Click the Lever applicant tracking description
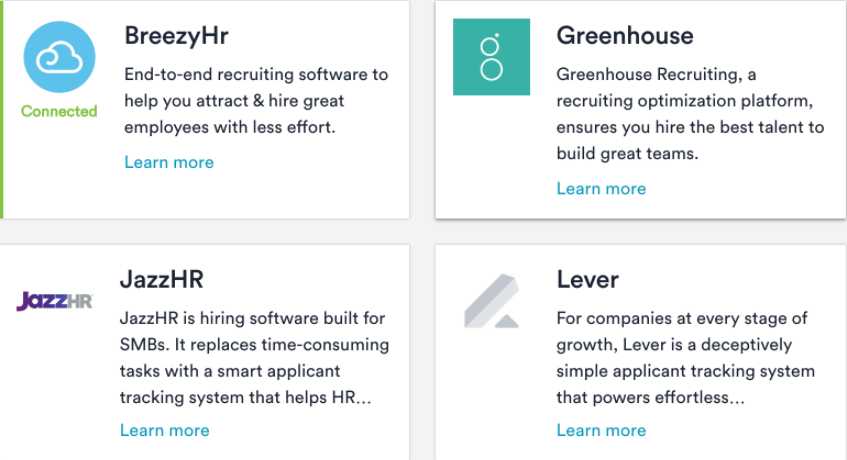Image resolution: width=847 pixels, height=460 pixels. point(685,357)
